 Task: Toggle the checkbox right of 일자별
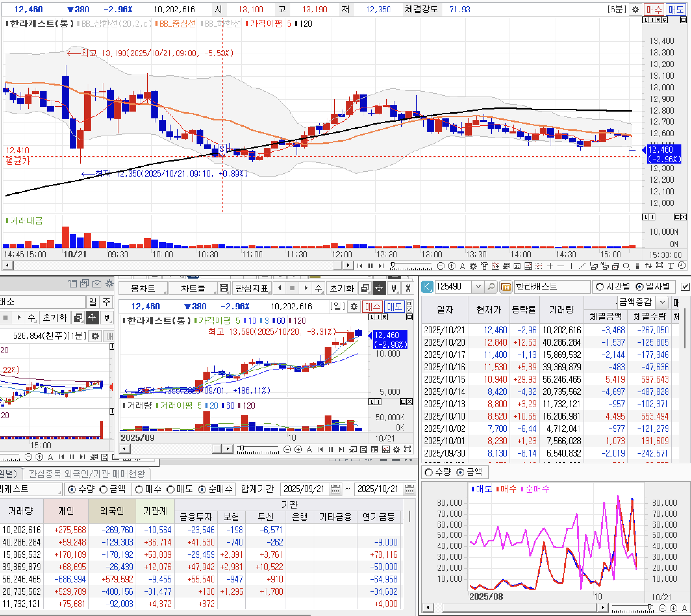point(685,286)
